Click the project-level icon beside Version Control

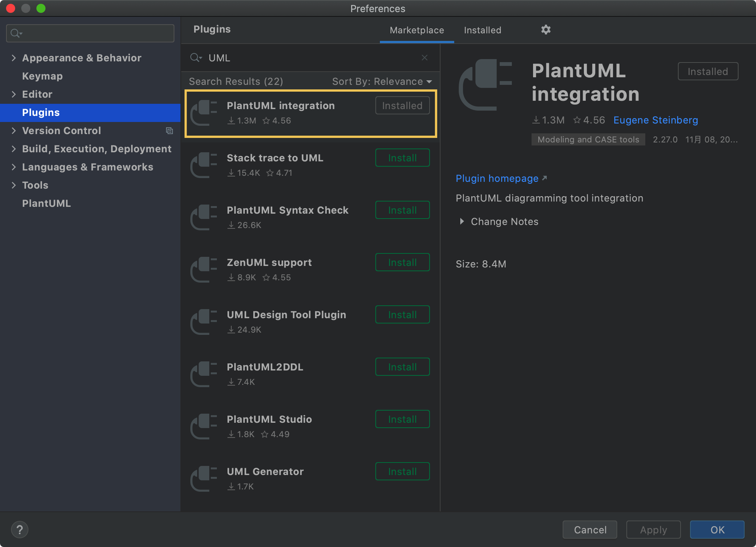click(169, 131)
